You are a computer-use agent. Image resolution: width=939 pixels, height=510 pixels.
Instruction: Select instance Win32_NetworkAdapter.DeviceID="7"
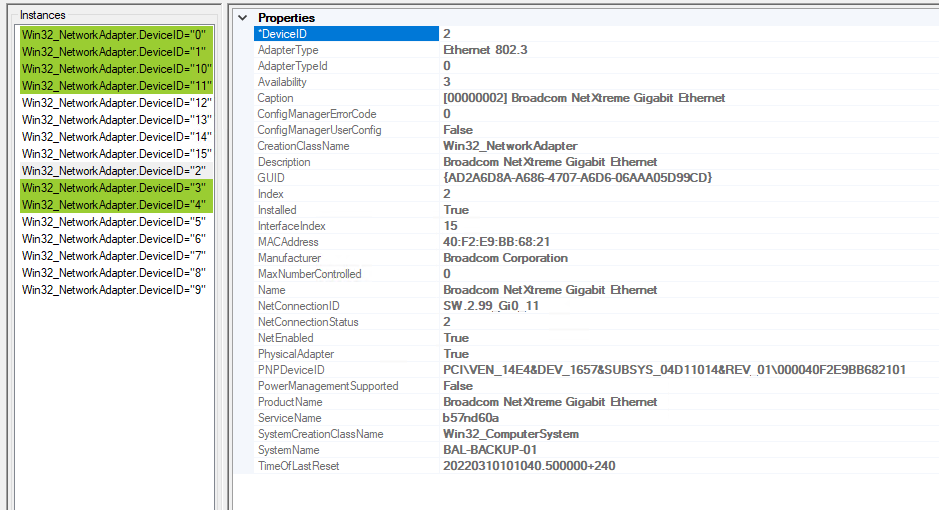tap(114, 256)
